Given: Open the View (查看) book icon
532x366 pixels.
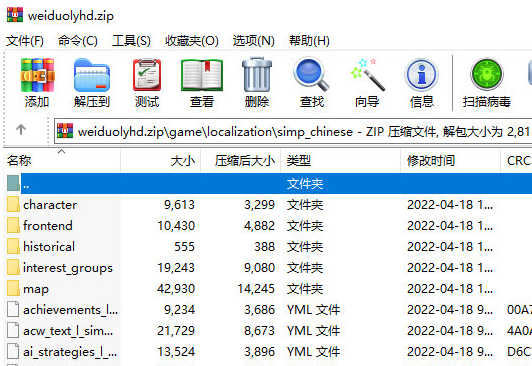Looking at the screenshot, I should click(x=202, y=75).
